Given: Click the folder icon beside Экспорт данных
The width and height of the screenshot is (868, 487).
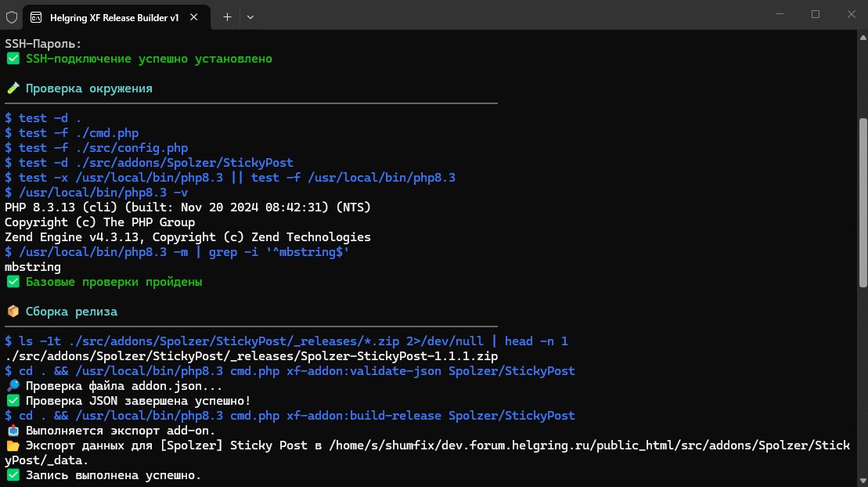Looking at the screenshot, I should [x=13, y=446].
